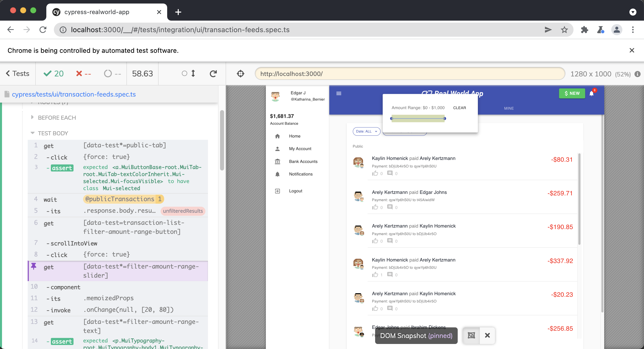Switch to the MINE tab
The height and width of the screenshot is (349, 644).
(x=509, y=108)
